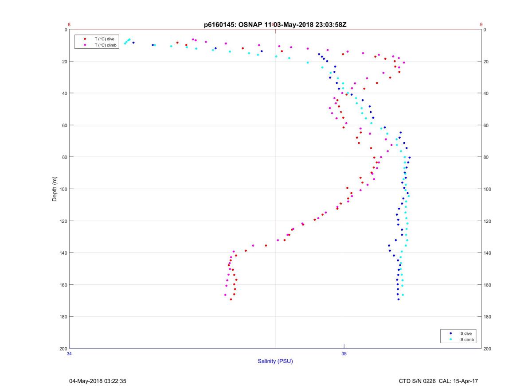Viewport: 532px width, 392px height.
Task: Click the timestamp '04-May-2018 03:22:35' below the plot
Action: [98, 381]
